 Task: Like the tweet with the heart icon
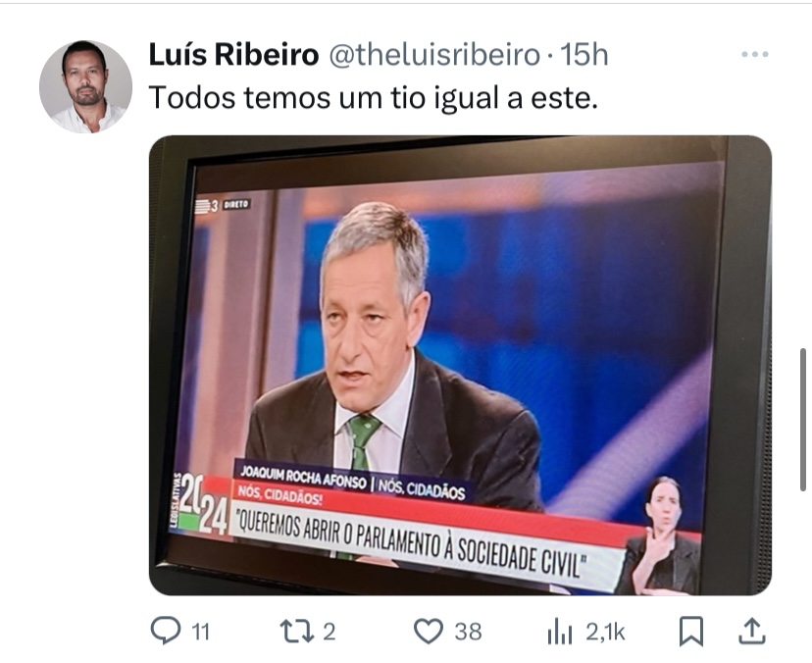(x=429, y=631)
